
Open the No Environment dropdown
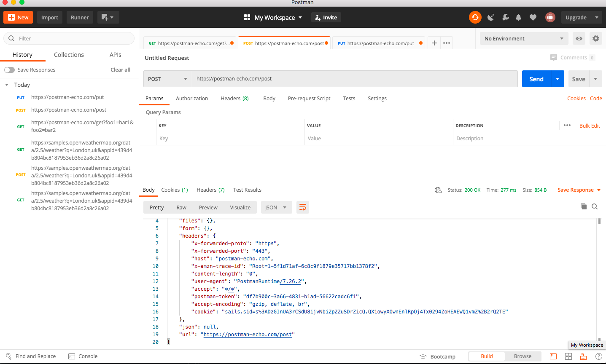[x=524, y=38]
